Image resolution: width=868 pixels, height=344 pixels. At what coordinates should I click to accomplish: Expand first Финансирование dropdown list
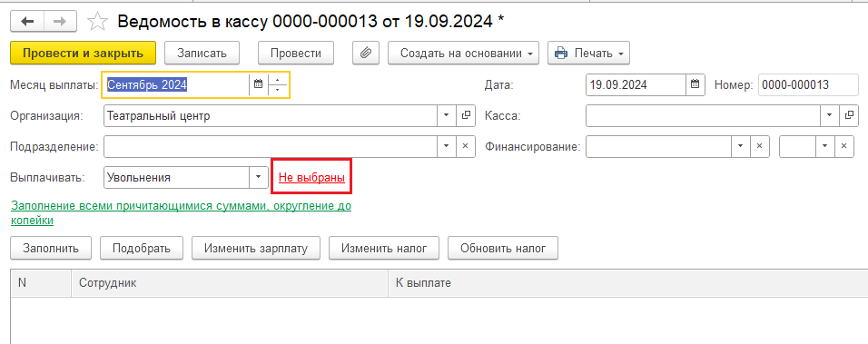(741, 146)
